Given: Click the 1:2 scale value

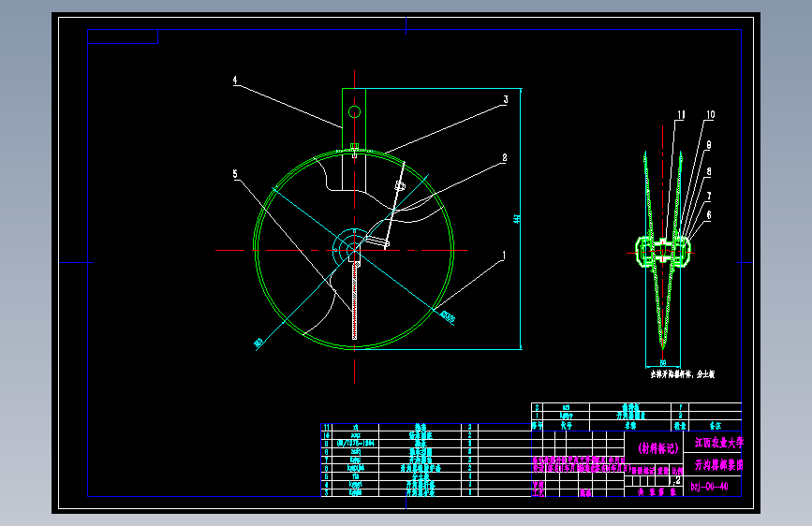Looking at the screenshot, I should (x=677, y=481).
